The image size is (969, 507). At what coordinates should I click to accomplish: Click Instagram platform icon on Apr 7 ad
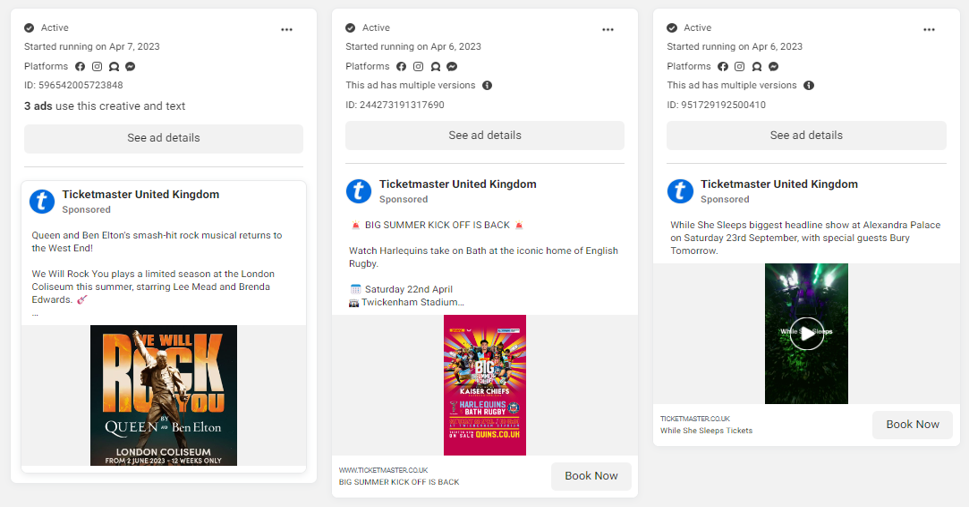(97, 66)
